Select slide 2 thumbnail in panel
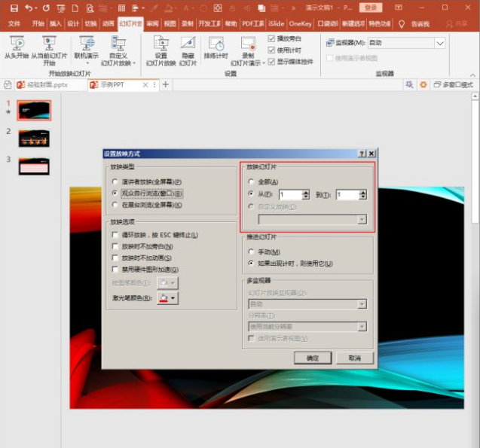The height and width of the screenshot is (448, 480). (x=34, y=138)
